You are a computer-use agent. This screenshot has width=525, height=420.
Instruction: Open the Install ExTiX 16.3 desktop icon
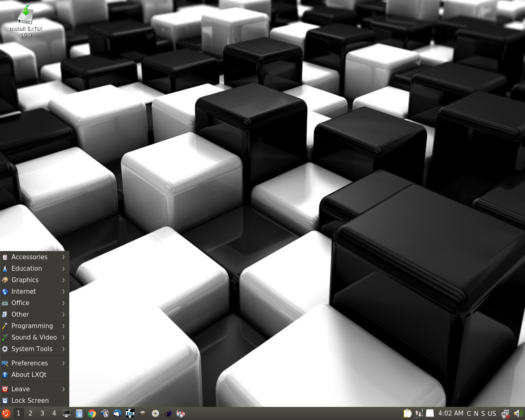click(26, 21)
